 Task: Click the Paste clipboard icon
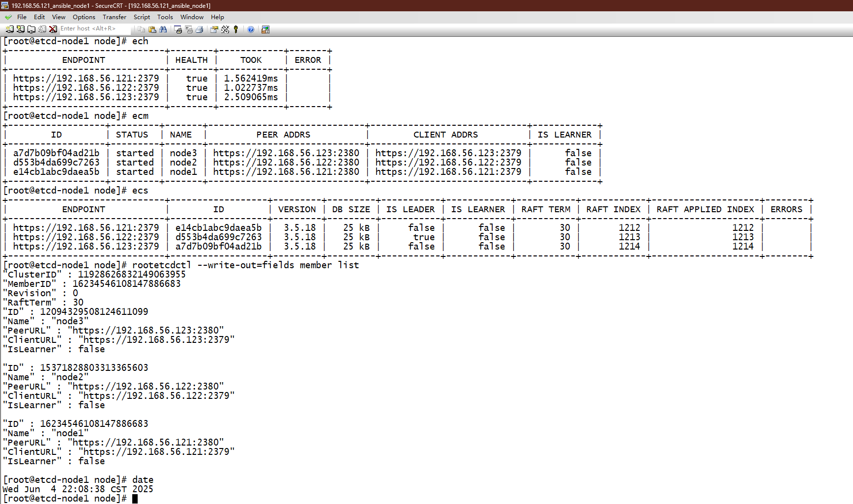point(152,29)
